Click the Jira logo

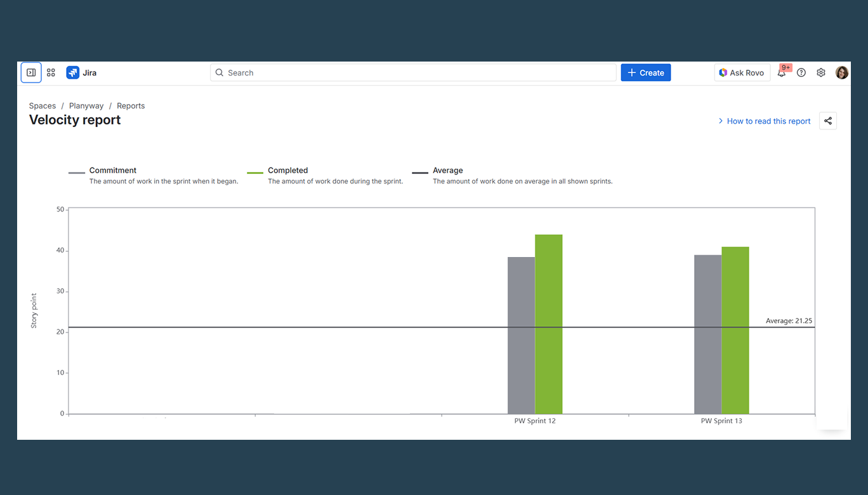(81, 72)
